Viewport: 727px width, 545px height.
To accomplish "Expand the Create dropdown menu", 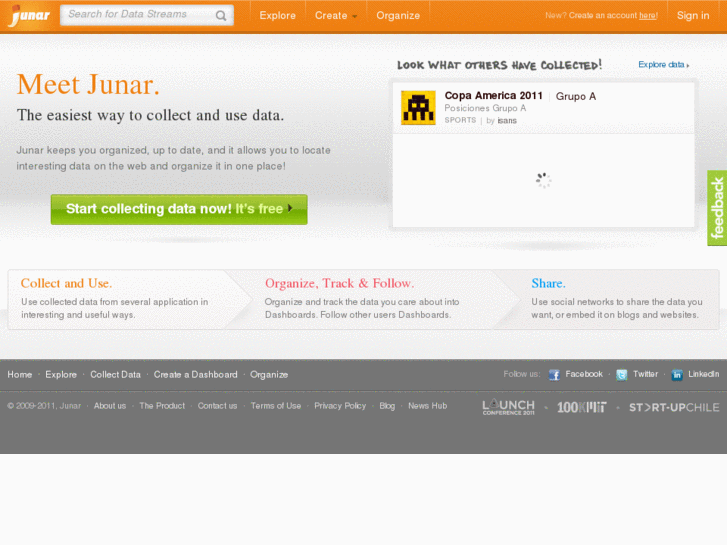I will [336, 15].
